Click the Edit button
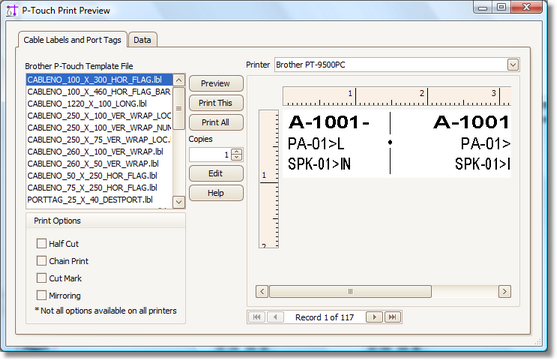The image size is (557, 361). (216, 174)
